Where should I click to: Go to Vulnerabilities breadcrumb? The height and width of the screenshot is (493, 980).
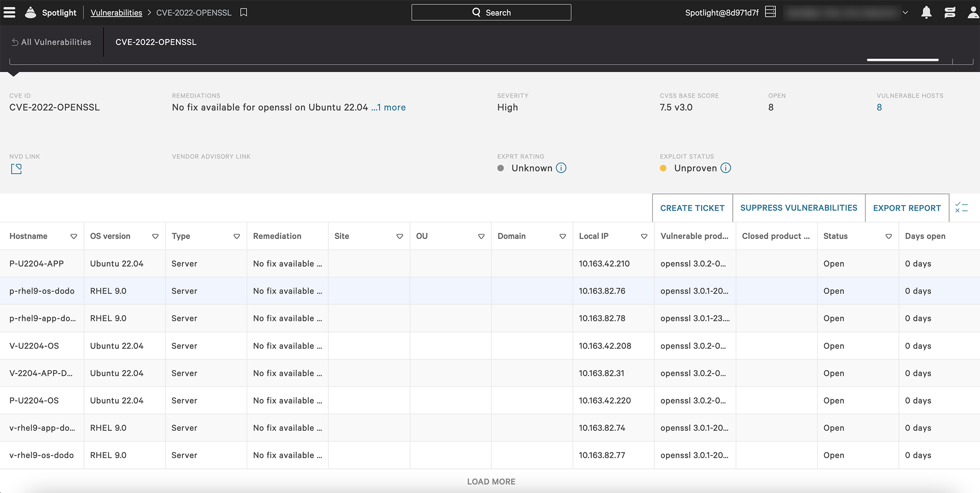coord(116,13)
